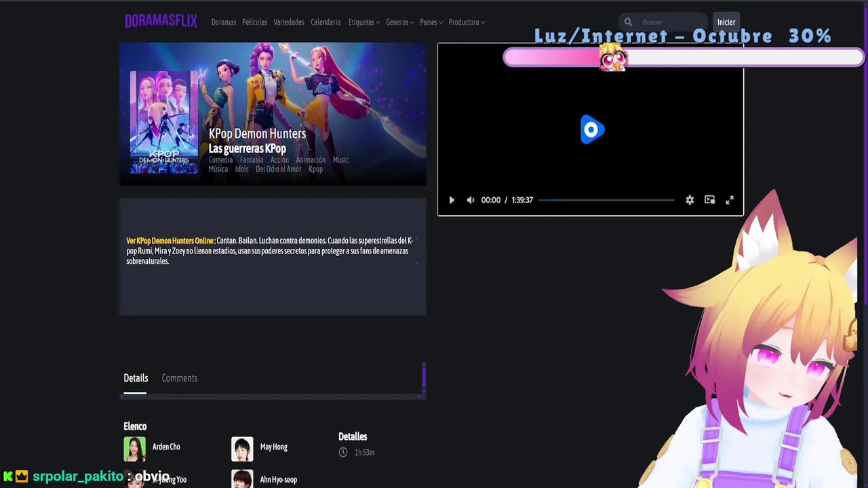Viewport: 868px width, 488px height.
Task: Click the Elenco heading
Action: pyautogui.click(x=135, y=426)
